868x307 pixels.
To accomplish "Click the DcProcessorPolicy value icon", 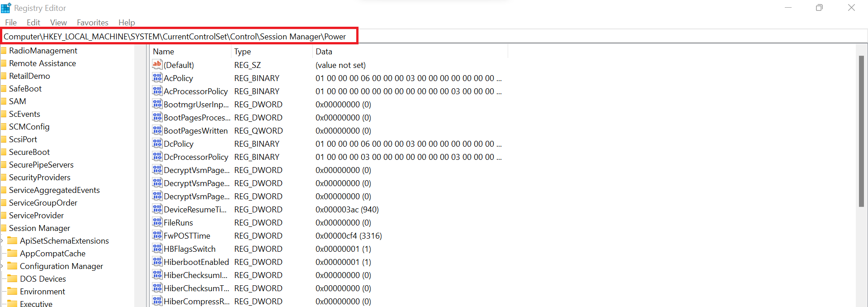I will pyautogui.click(x=157, y=157).
